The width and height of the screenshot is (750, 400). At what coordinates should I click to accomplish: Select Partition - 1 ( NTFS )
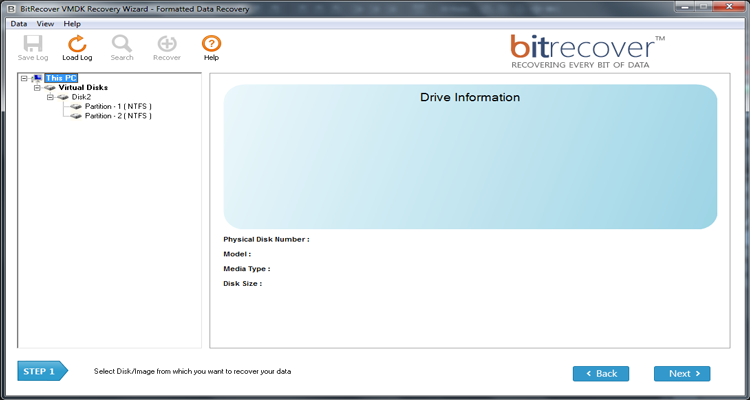(118, 106)
